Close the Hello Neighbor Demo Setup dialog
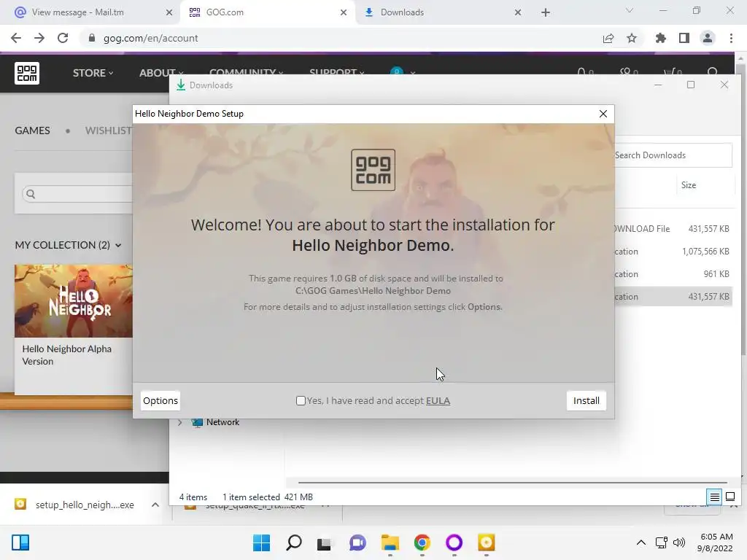747x560 pixels. click(603, 114)
